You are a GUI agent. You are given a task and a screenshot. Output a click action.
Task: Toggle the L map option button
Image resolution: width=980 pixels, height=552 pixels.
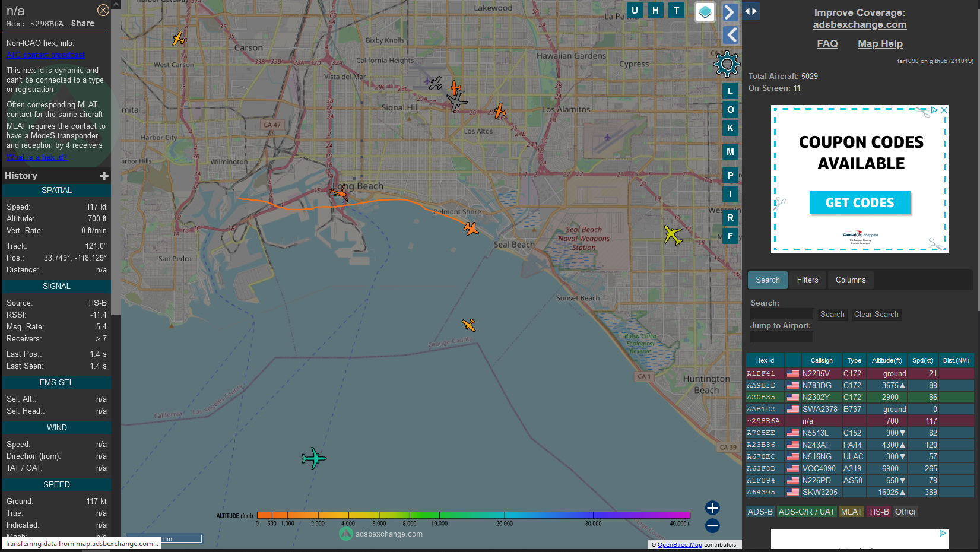730,91
